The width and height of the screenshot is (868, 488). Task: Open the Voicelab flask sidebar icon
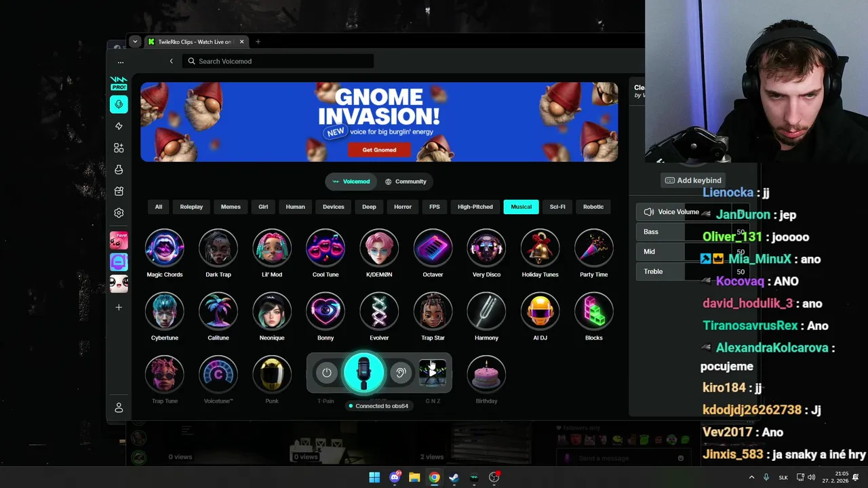pos(119,169)
